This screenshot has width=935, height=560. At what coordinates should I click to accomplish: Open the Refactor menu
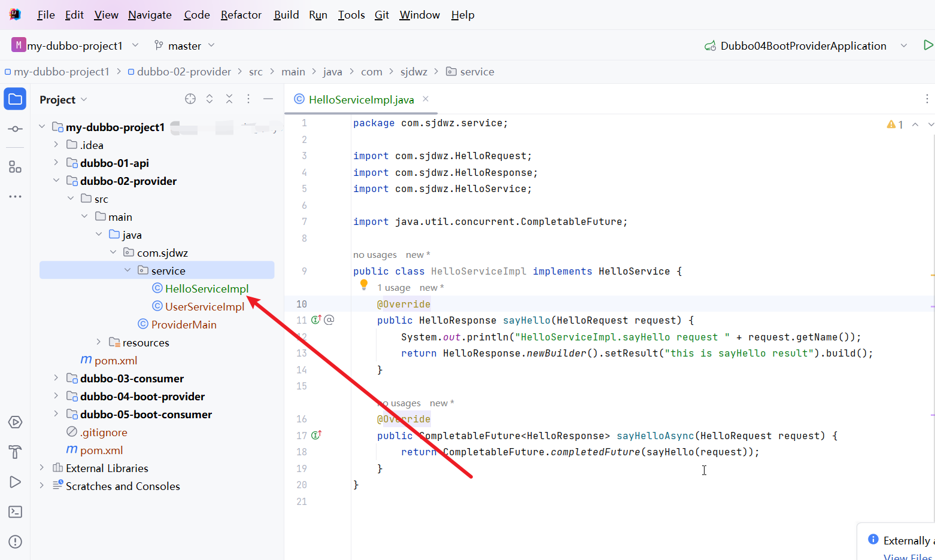tap(240, 14)
